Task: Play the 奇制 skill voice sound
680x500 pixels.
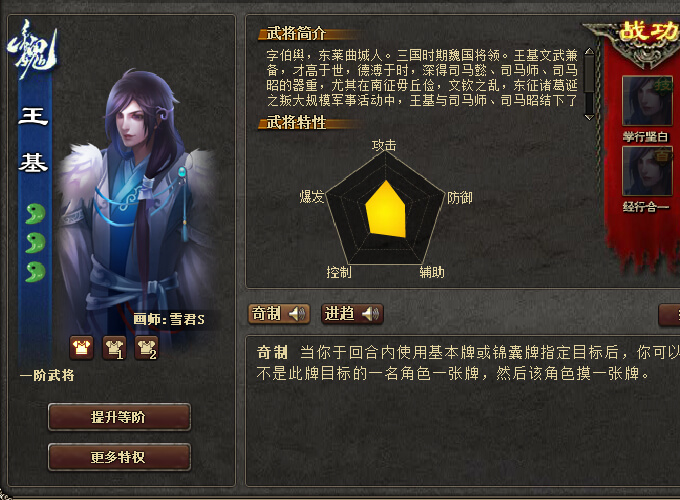Action: click(x=298, y=313)
